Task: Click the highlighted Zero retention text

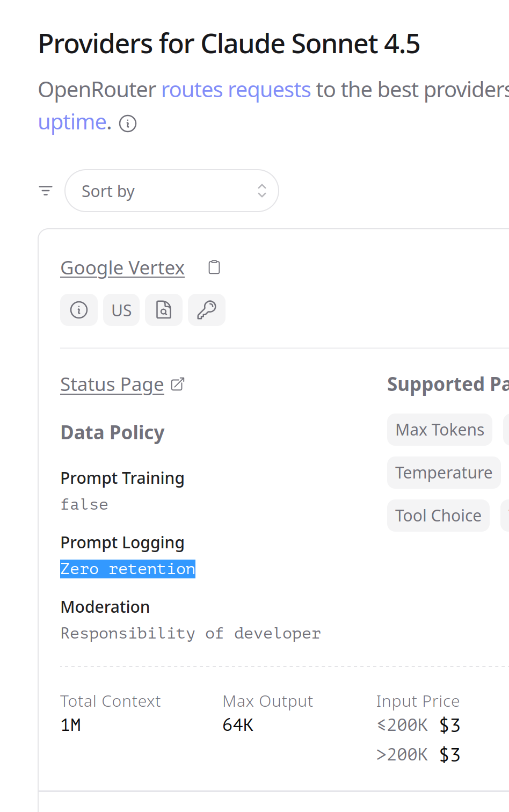Action: tap(128, 569)
